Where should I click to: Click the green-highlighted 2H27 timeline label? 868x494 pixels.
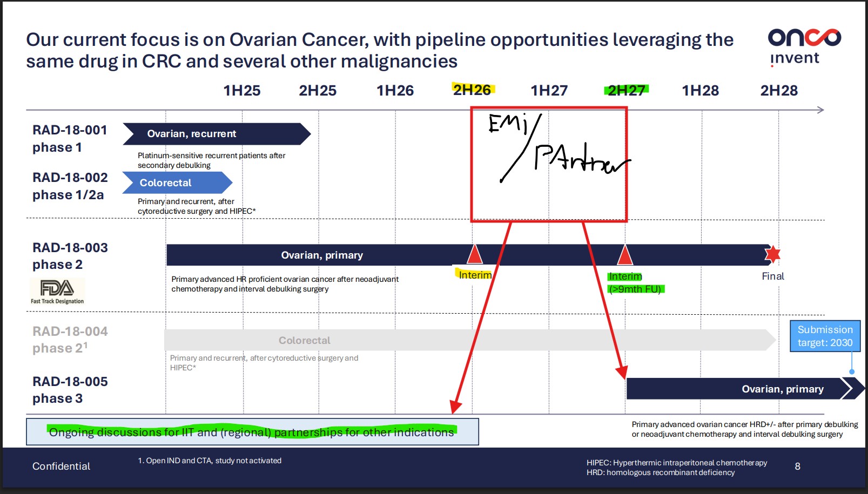(x=626, y=90)
